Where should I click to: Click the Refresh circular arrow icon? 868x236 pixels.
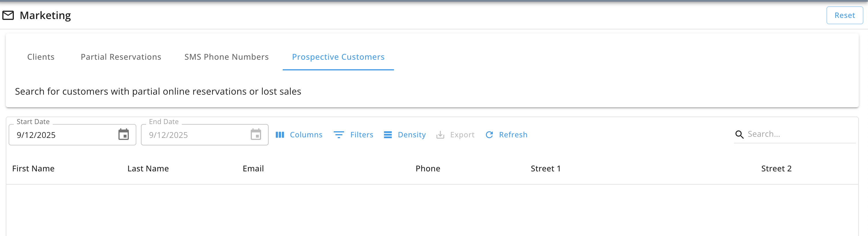tap(489, 135)
